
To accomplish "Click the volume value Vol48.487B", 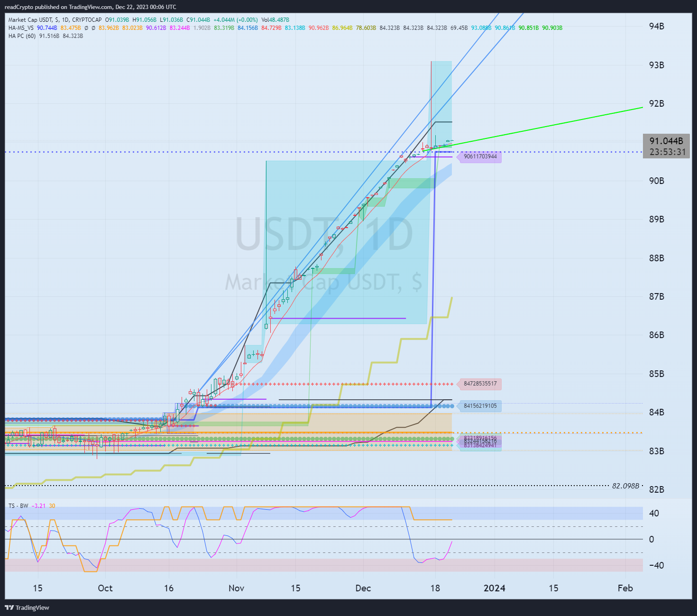I will point(275,20).
